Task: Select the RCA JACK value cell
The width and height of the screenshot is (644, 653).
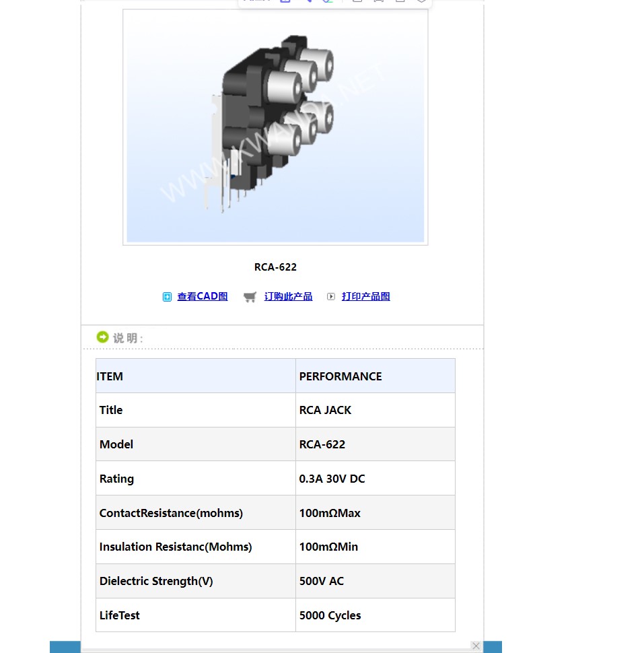Action: pyautogui.click(x=375, y=410)
